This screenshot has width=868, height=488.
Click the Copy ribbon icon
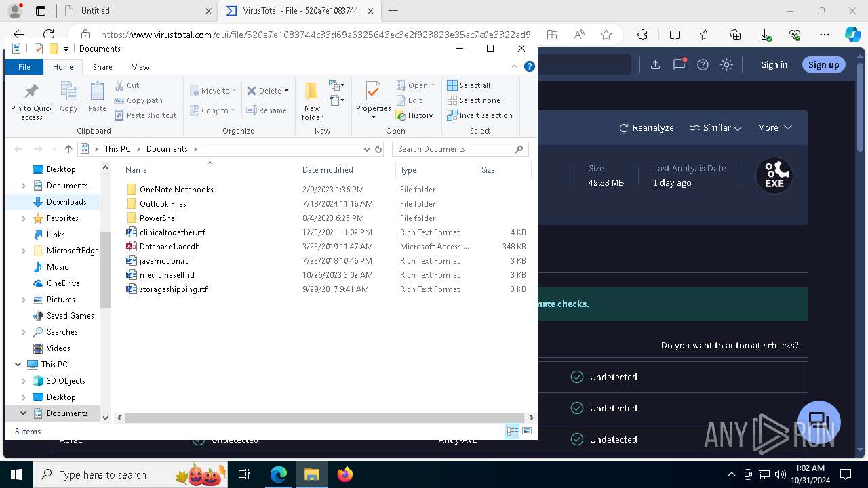pos(68,97)
